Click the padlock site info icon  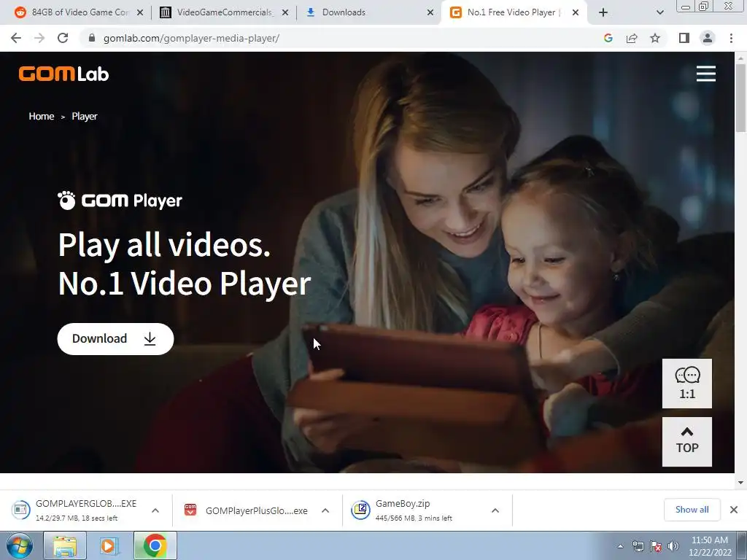(x=92, y=38)
